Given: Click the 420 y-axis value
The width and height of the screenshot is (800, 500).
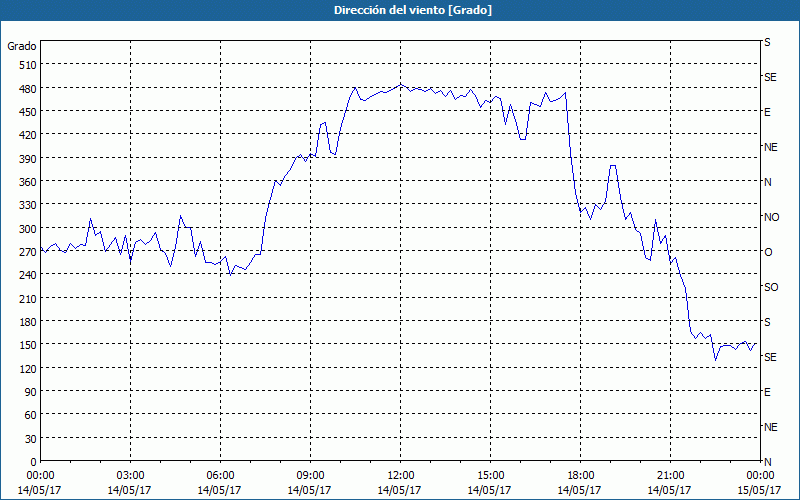Looking at the screenshot, I should click(x=28, y=135).
